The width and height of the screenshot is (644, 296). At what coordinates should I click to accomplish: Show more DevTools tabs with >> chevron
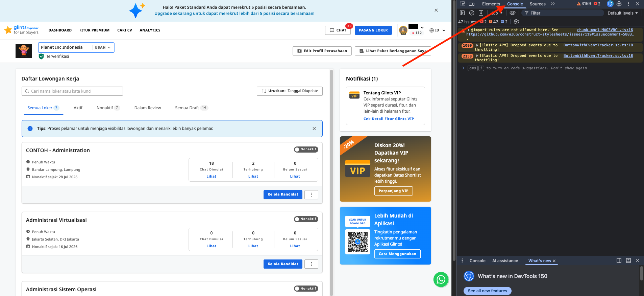553,4
